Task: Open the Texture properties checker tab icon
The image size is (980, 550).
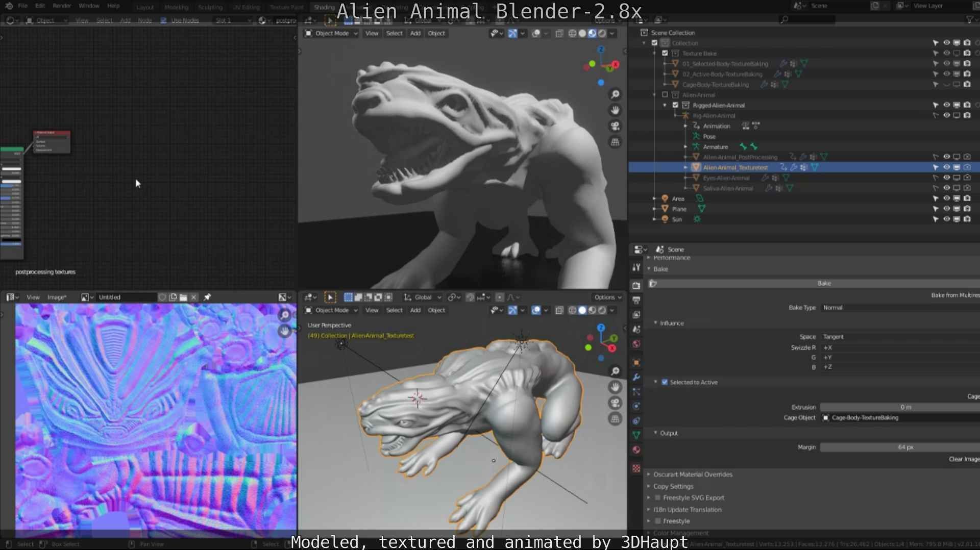Action: click(636, 468)
